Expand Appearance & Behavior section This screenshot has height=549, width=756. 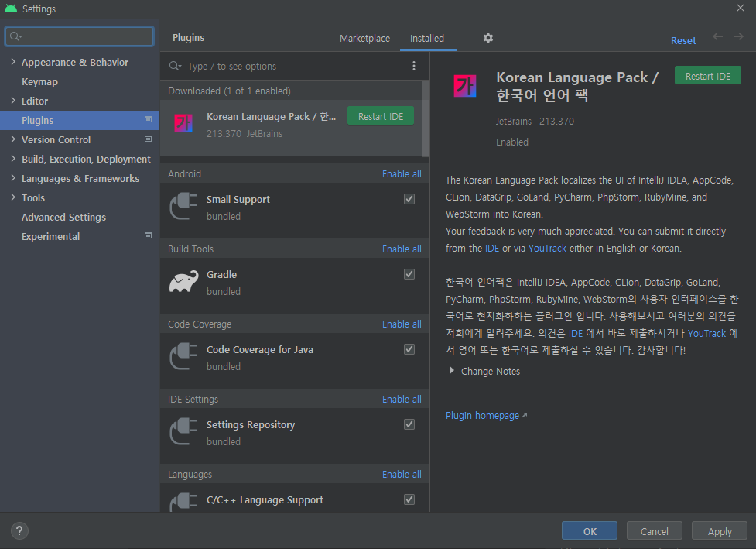(x=13, y=62)
